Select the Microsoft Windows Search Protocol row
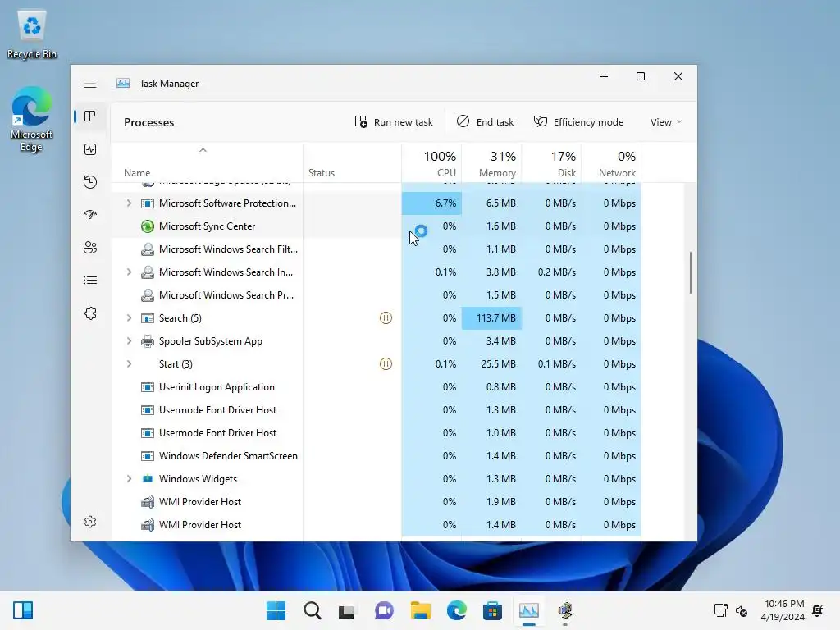This screenshot has width=840, height=630. (x=376, y=295)
